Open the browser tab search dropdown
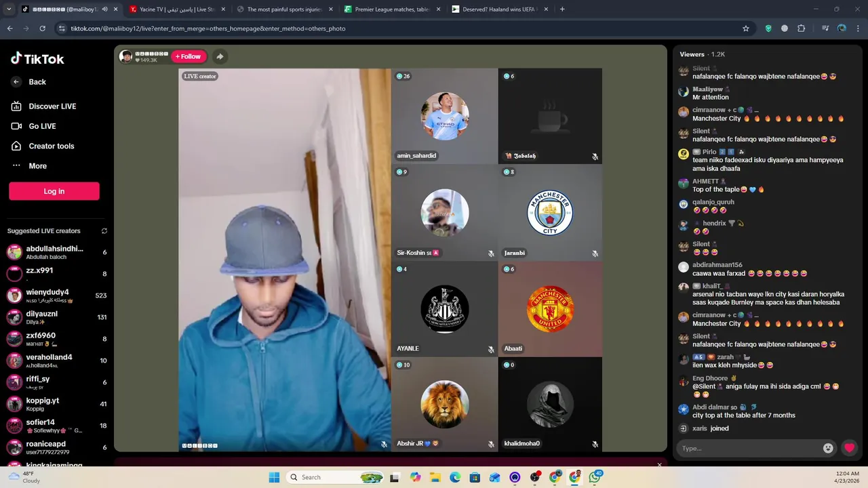The image size is (868, 488). click(x=9, y=9)
